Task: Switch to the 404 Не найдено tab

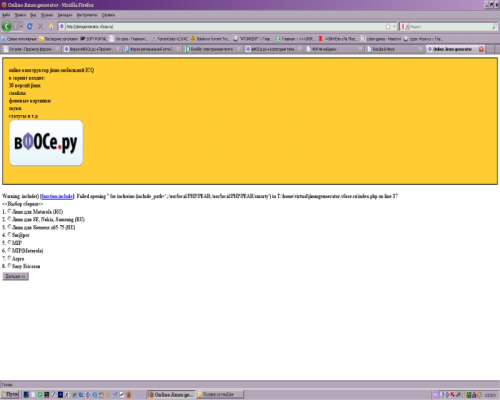Action: pyautogui.click(x=334, y=49)
